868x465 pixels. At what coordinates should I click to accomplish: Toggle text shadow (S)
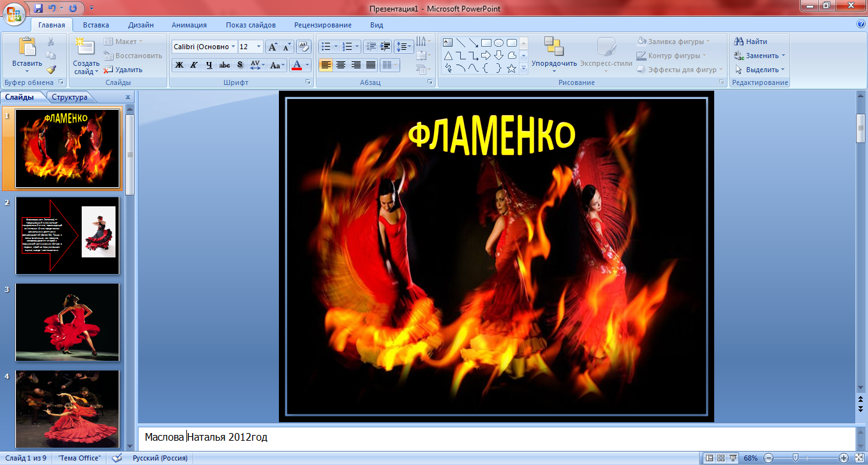240,65
